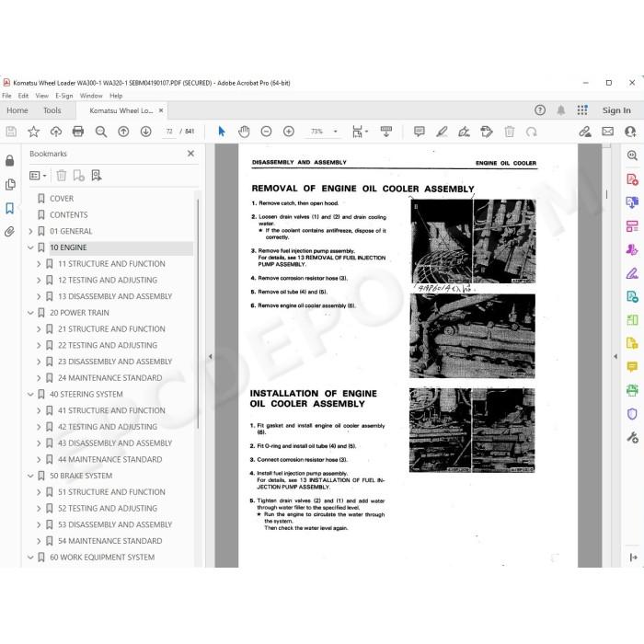Send the file by email envelope

click(x=608, y=132)
